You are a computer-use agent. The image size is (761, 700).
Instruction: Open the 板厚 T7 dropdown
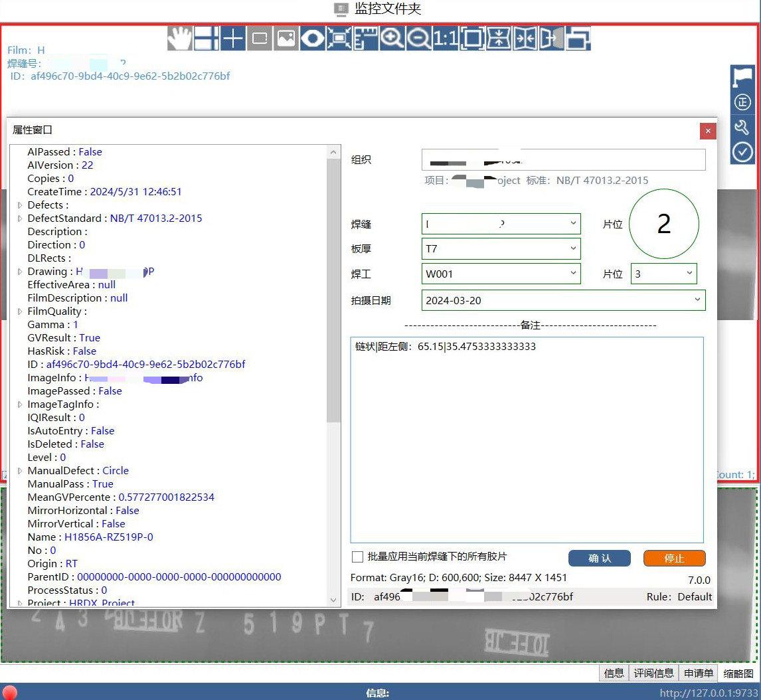(501, 249)
